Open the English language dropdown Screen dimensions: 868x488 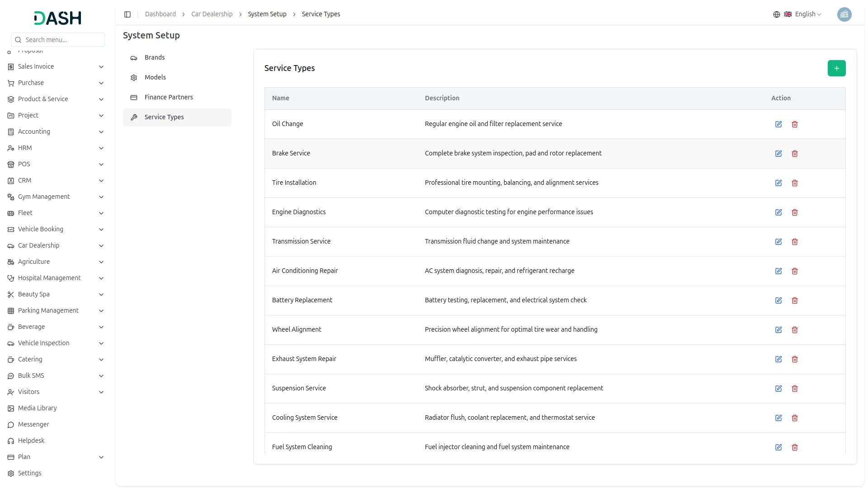(x=808, y=14)
